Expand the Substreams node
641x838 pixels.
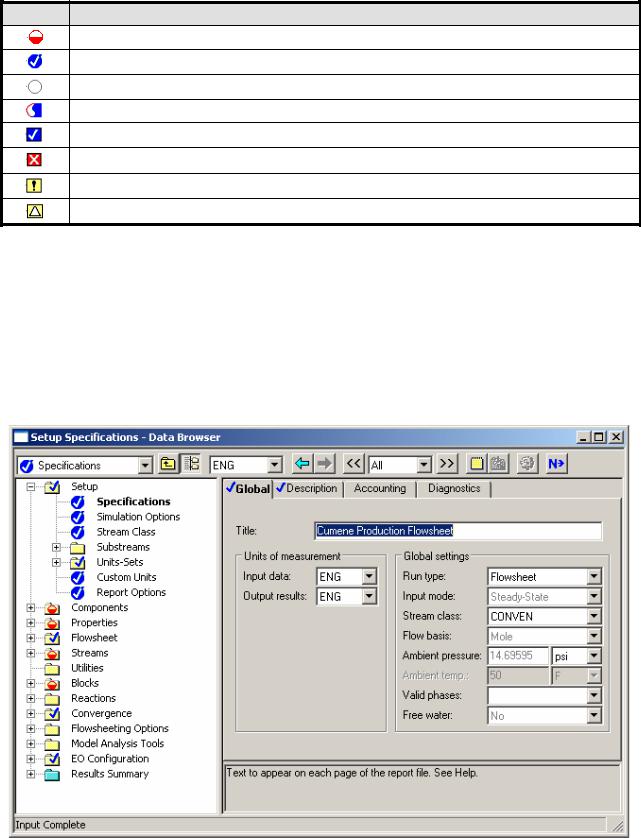click(56, 547)
